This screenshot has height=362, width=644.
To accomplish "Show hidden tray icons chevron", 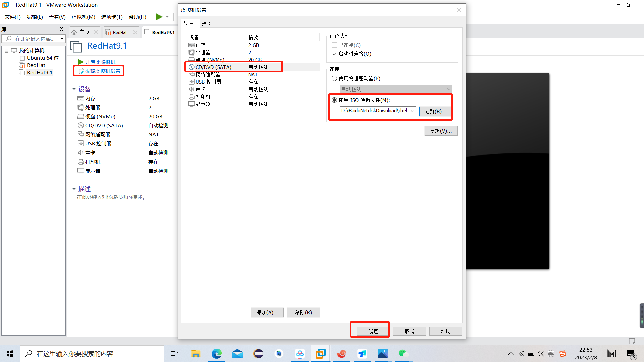I will click(511, 354).
